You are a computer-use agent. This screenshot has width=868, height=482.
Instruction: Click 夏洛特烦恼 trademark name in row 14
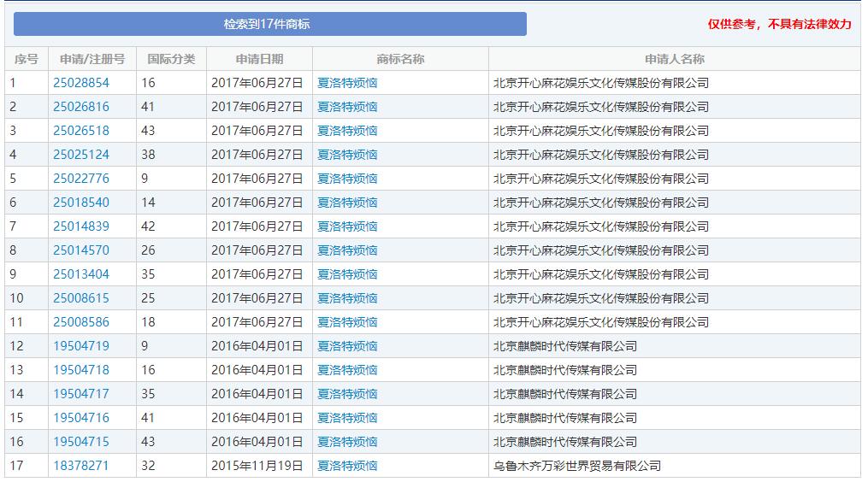coord(347,394)
